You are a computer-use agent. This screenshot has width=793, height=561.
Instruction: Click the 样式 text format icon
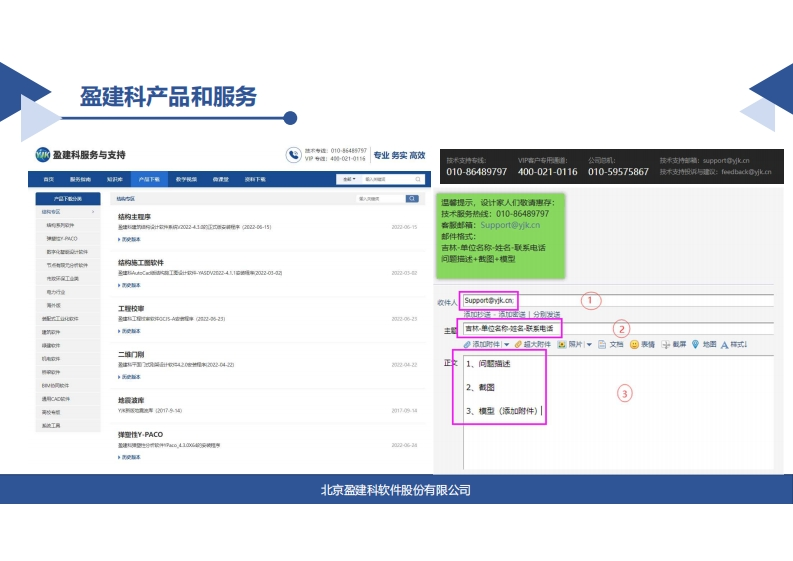[x=724, y=344]
